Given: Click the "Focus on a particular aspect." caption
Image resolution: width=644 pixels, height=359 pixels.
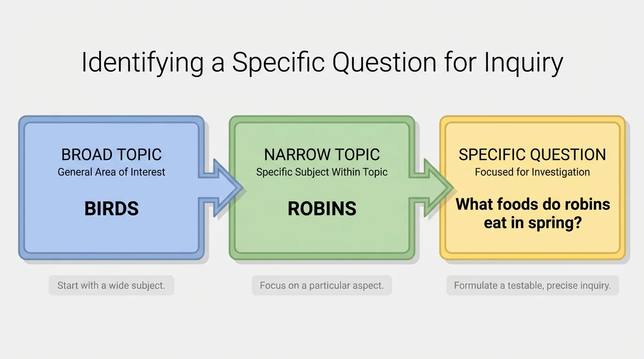Looking at the screenshot, I should coord(322,285).
